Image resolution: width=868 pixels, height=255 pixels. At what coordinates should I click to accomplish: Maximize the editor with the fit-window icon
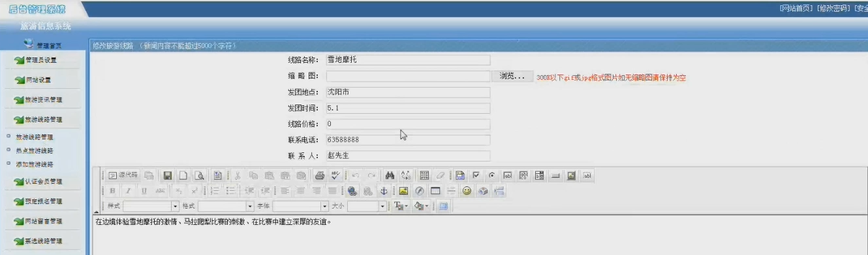pos(443,206)
